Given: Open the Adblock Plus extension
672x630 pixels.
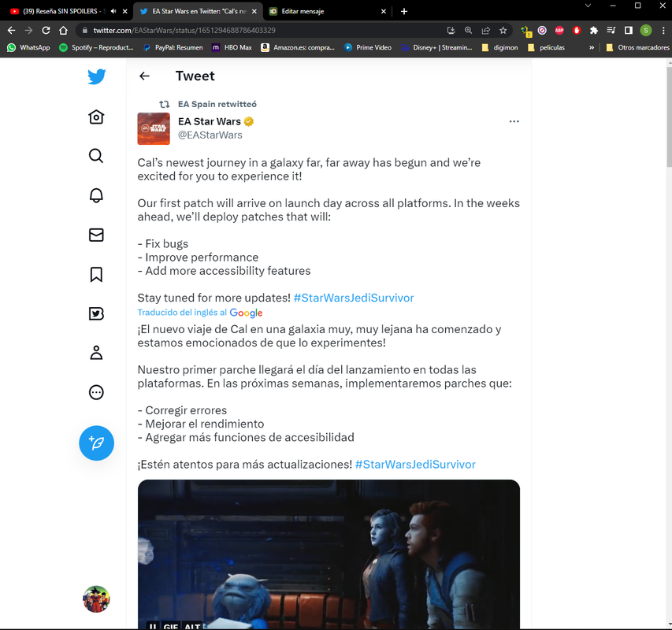Looking at the screenshot, I should (x=559, y=30).
